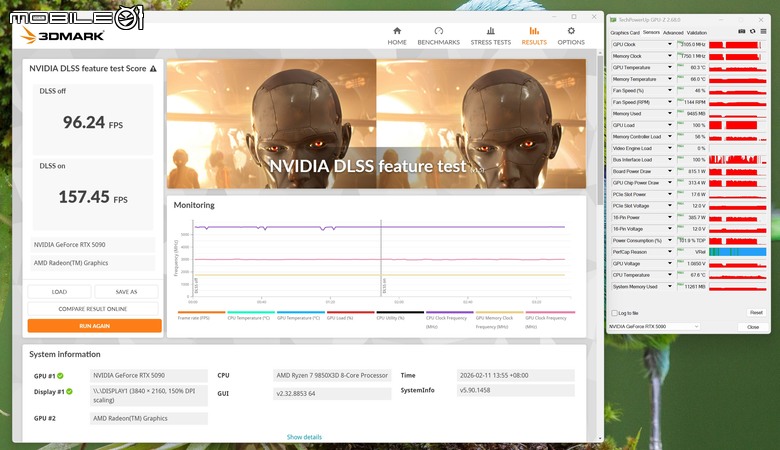780x450 pixels.
Task: Click the blue PerfCap Reason bar
Action: coord(737,252)
